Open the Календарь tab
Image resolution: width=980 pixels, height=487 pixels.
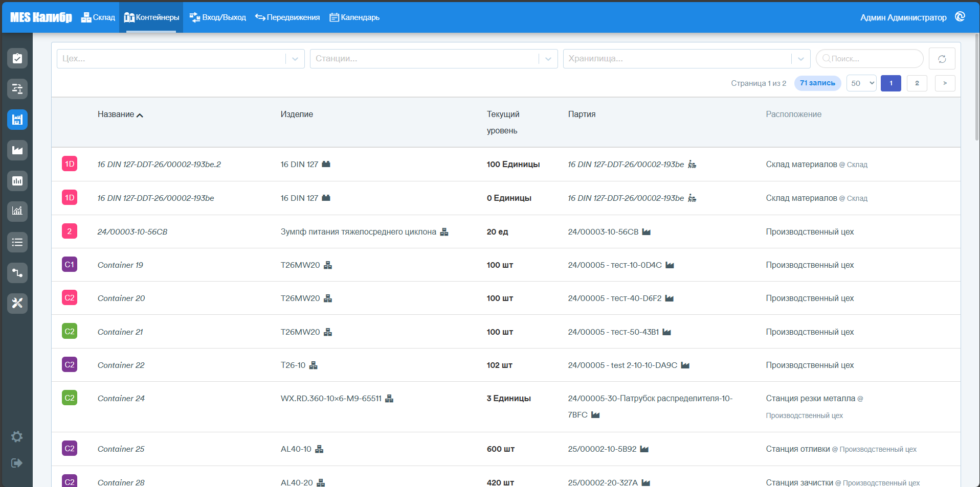(354, 17)
